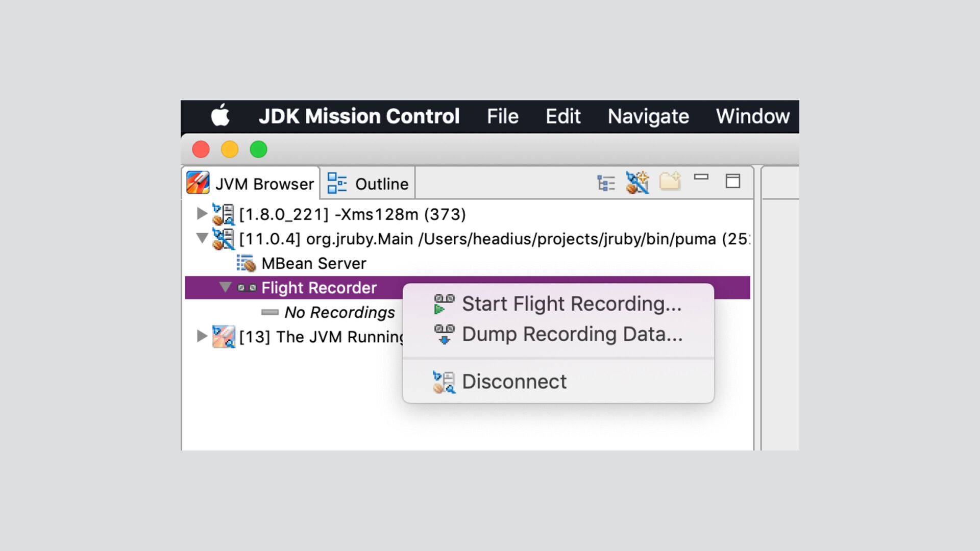Choose Disconnect in the context menu

[514, 382]
